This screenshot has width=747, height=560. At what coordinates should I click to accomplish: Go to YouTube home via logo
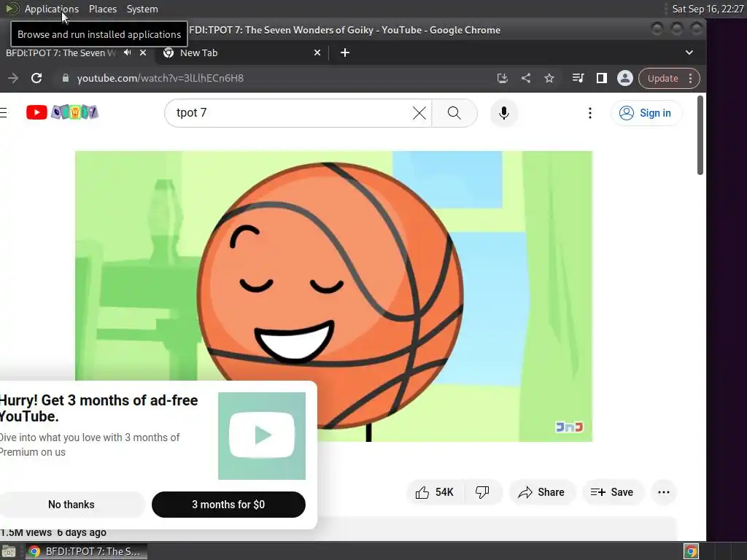click(62, 112)
